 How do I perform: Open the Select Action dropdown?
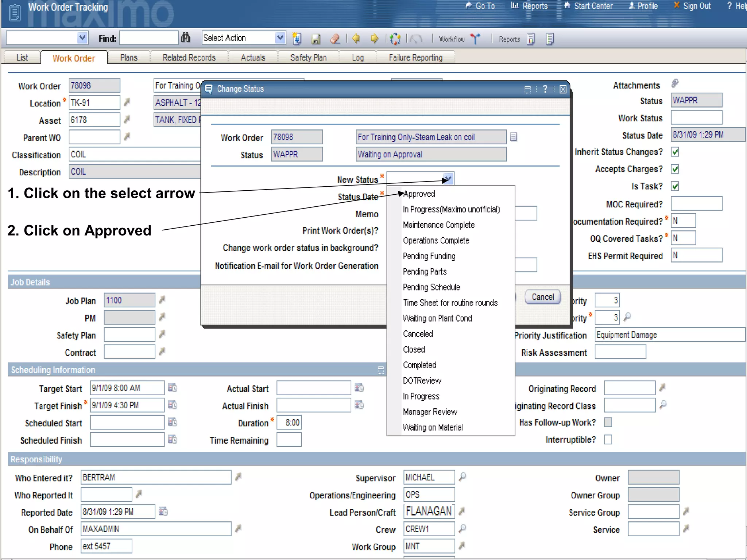(280, 38)
